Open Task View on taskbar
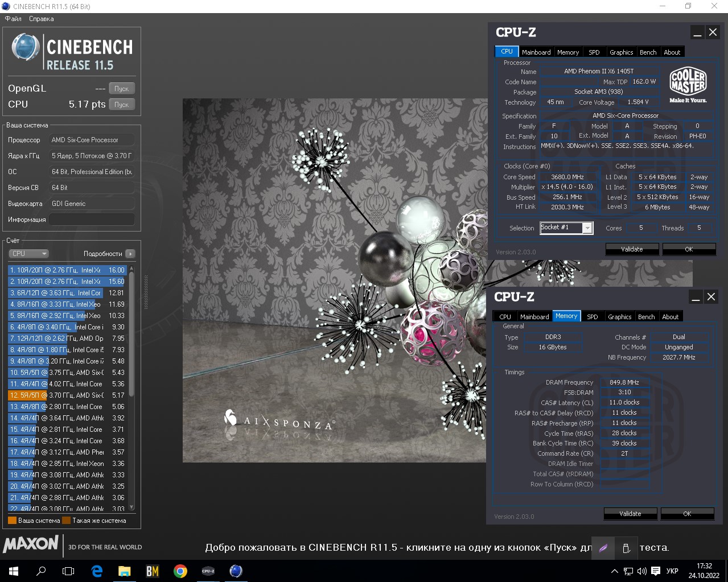 [68, 571]
